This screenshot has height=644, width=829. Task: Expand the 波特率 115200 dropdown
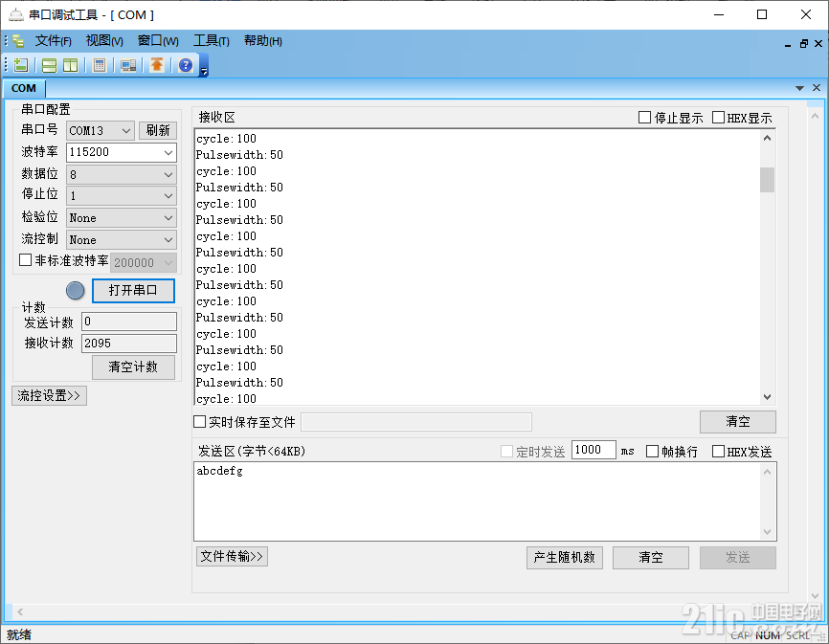(168, 153)
